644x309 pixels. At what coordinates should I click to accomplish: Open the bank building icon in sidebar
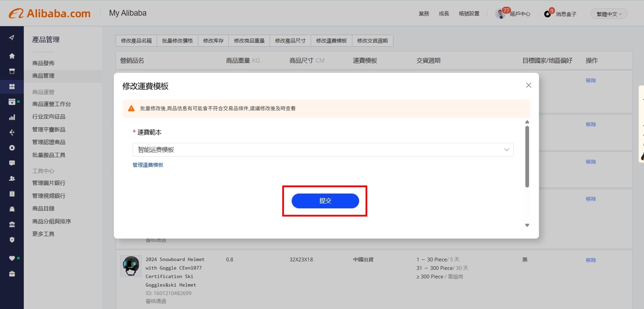12,224
